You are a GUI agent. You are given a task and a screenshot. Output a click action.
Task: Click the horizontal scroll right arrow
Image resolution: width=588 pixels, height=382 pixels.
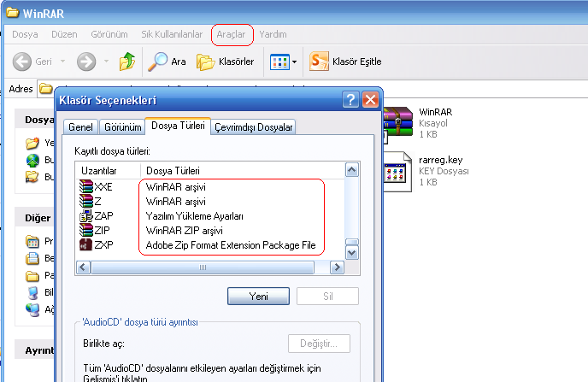coord(337,267)
